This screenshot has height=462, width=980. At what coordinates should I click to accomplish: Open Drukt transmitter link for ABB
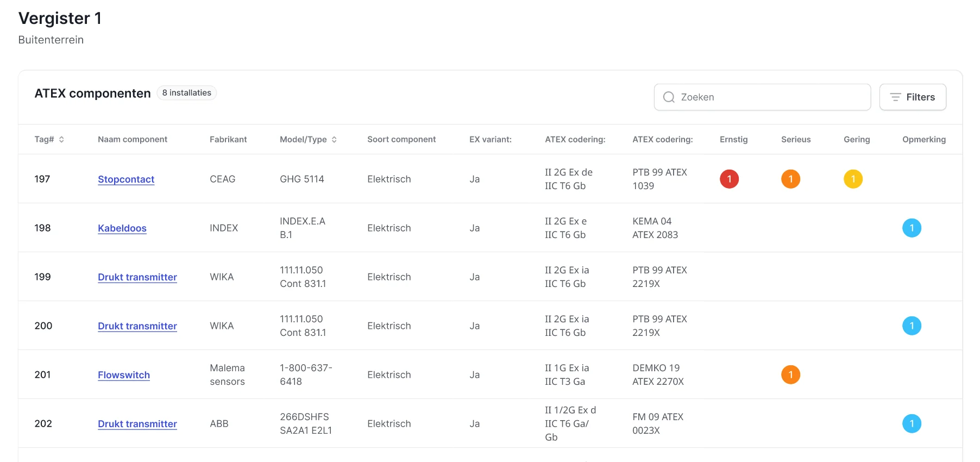tap(137, 424)
